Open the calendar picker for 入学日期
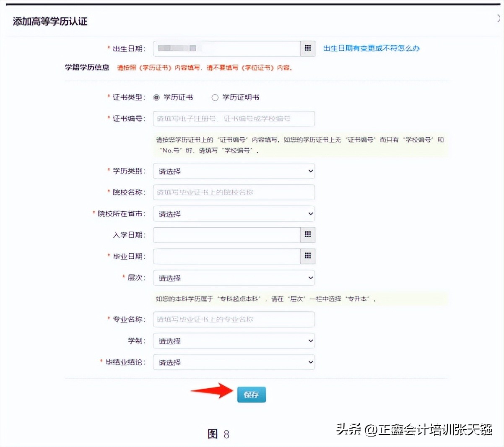 tap(307, 235)
